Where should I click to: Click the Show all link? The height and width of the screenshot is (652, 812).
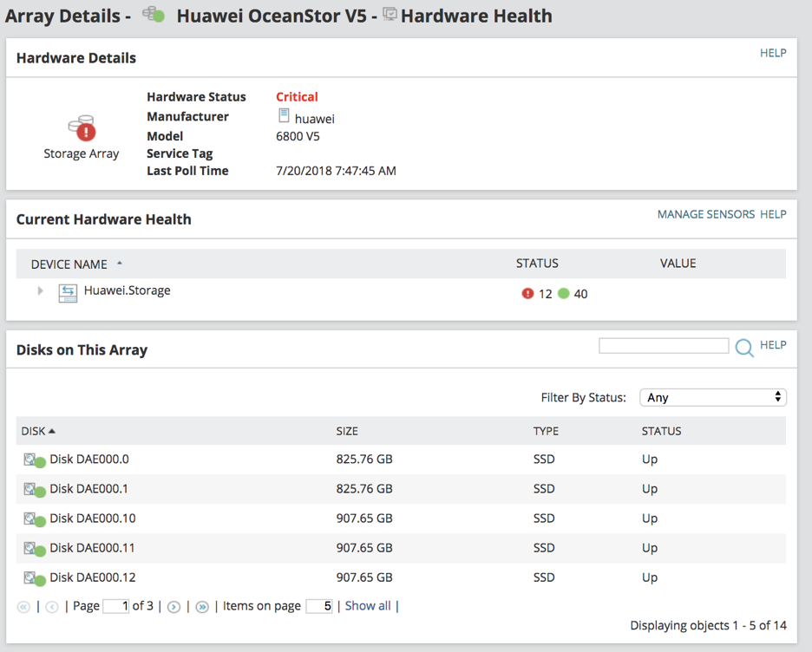click(368, 606)
